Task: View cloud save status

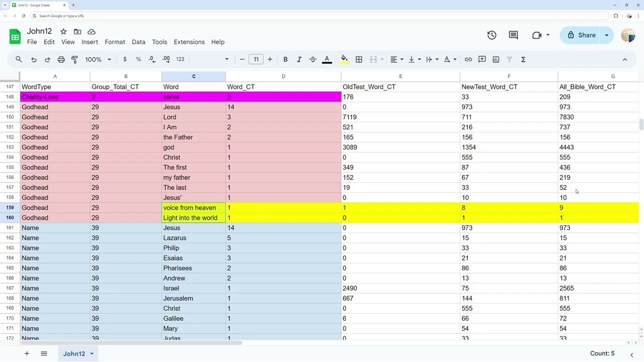Action: (92, 31)
